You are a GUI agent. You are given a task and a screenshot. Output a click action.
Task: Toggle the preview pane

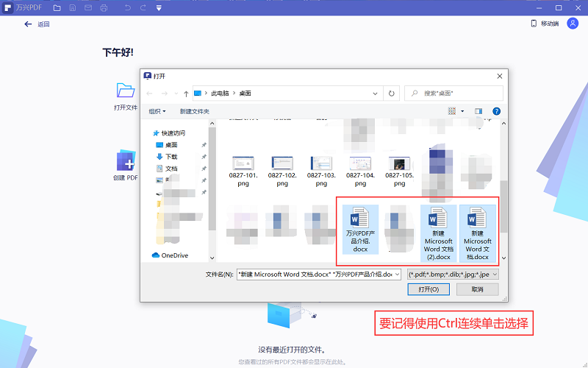pos(478,111)
